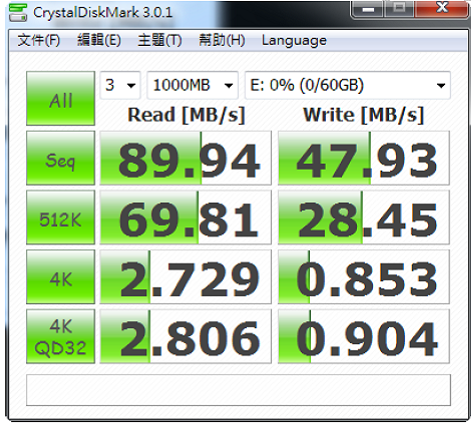The image size is (471, 423).
Task: Click the Write [MB/s] column header
Action: [x=364, y=115]
